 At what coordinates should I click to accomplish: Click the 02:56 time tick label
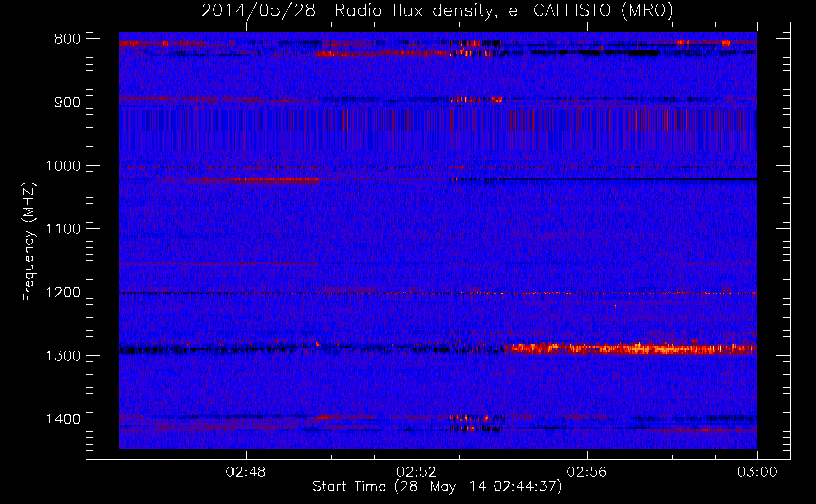(587, 472)
